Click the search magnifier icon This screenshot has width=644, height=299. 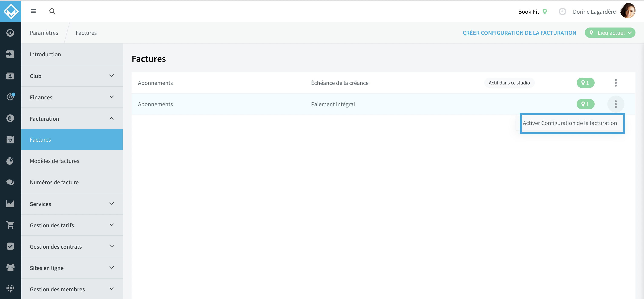pyautogui.click(x=52, y=11)
